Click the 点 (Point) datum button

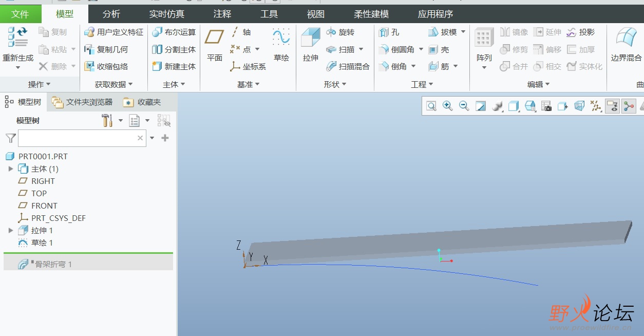[x=240, y=49]
